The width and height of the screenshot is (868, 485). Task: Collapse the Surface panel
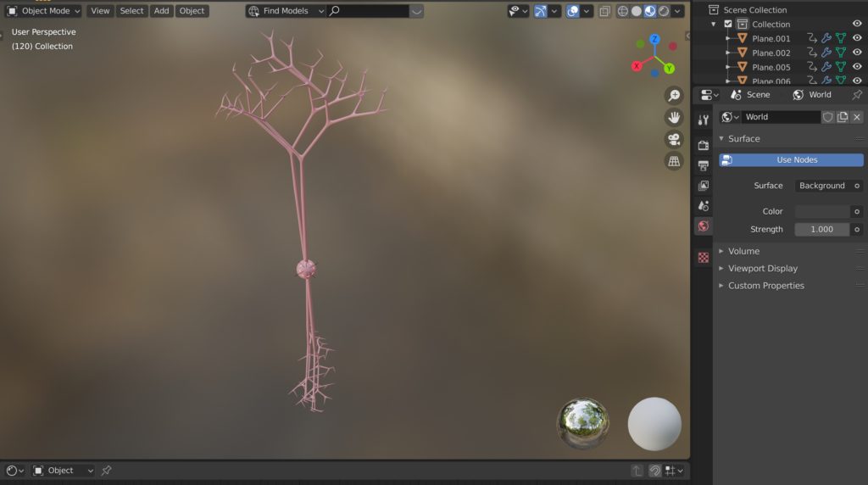721,138
